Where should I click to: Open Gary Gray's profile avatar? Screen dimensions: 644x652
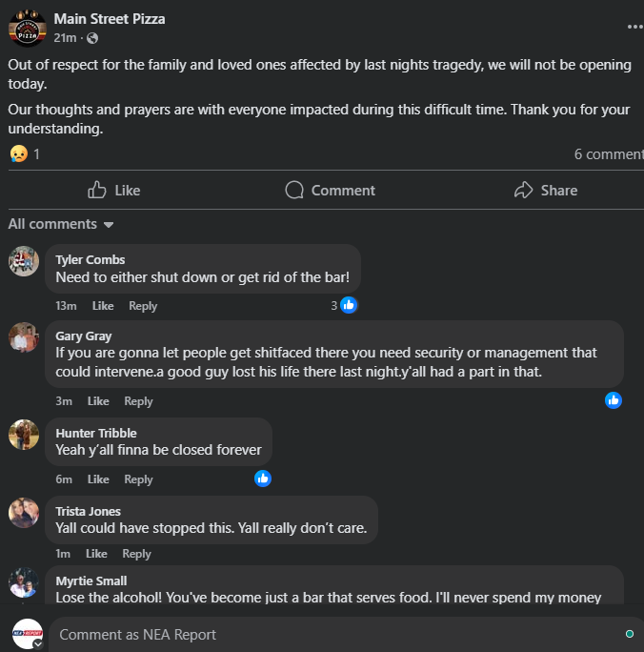click(x=24, y=337)
